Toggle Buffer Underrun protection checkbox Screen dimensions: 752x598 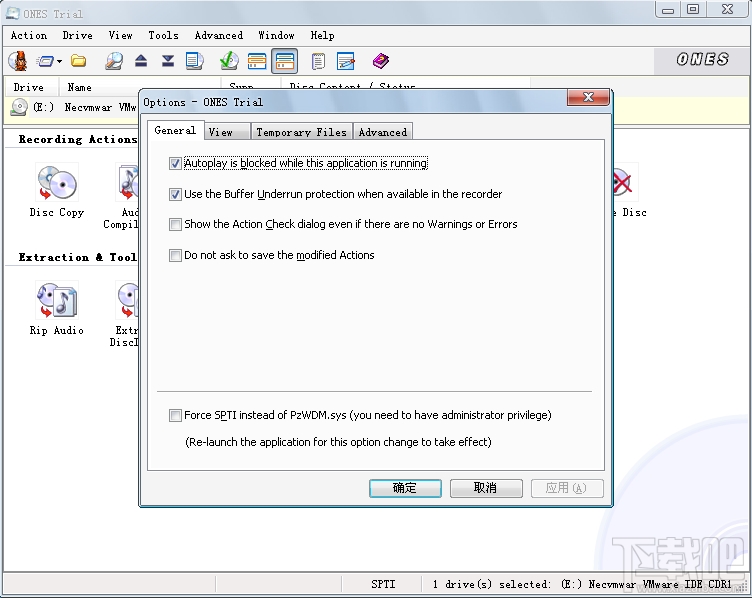(176, 194)
